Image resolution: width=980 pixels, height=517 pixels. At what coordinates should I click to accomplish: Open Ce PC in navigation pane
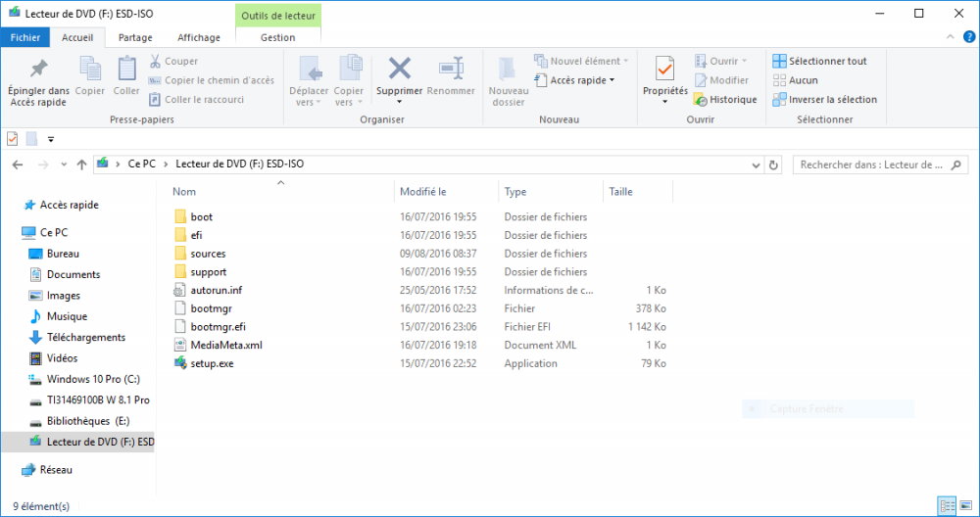tap(54, 232)
